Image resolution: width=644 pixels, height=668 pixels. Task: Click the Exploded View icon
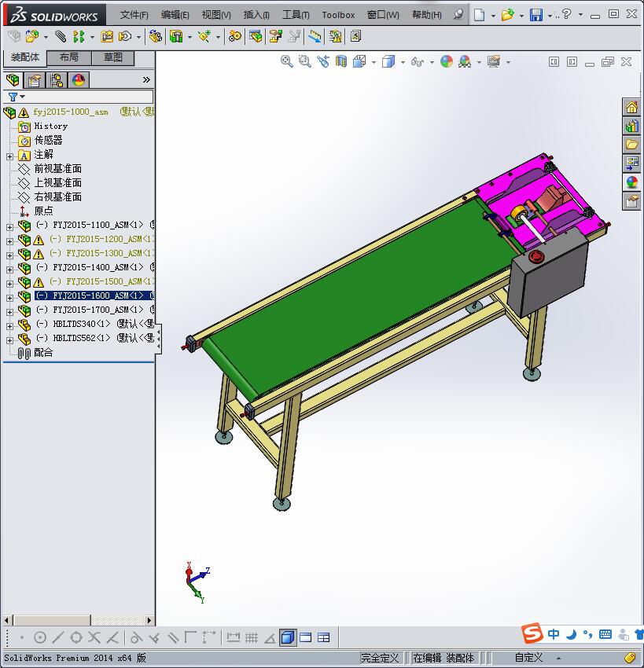275,37
